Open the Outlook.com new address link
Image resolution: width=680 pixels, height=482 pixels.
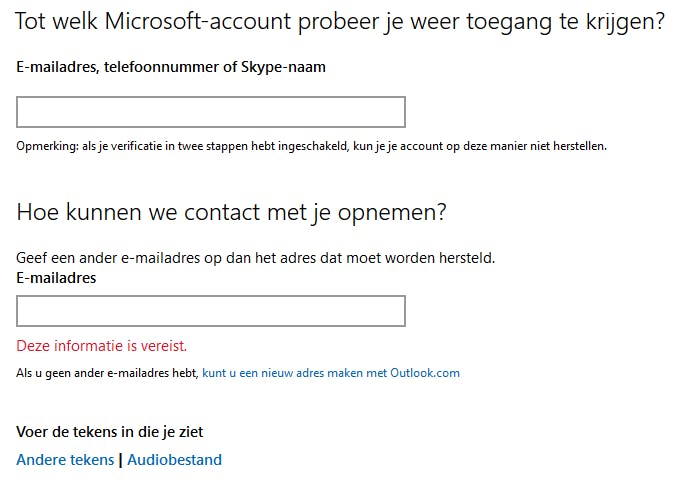330,373
